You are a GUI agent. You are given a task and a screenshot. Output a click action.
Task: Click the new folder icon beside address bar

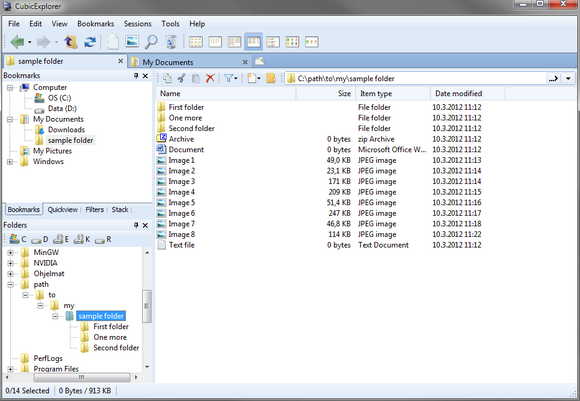[x=271, y=78]
